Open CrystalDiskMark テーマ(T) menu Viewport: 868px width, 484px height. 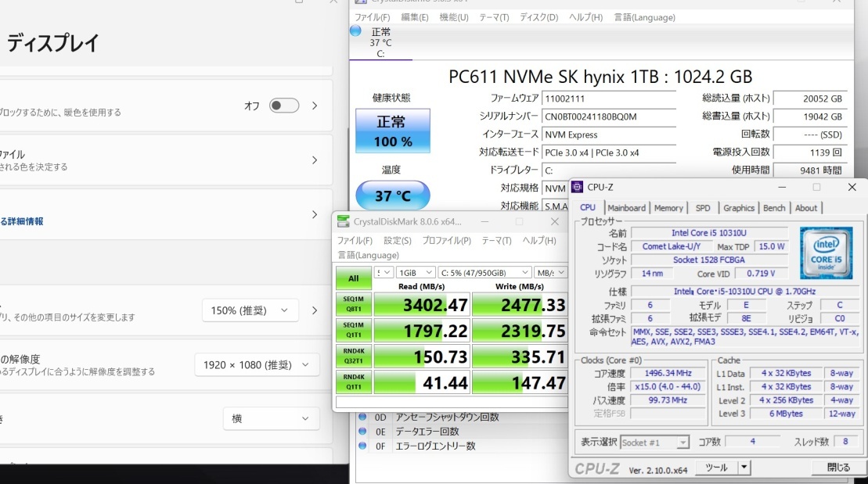coord(496,241)
